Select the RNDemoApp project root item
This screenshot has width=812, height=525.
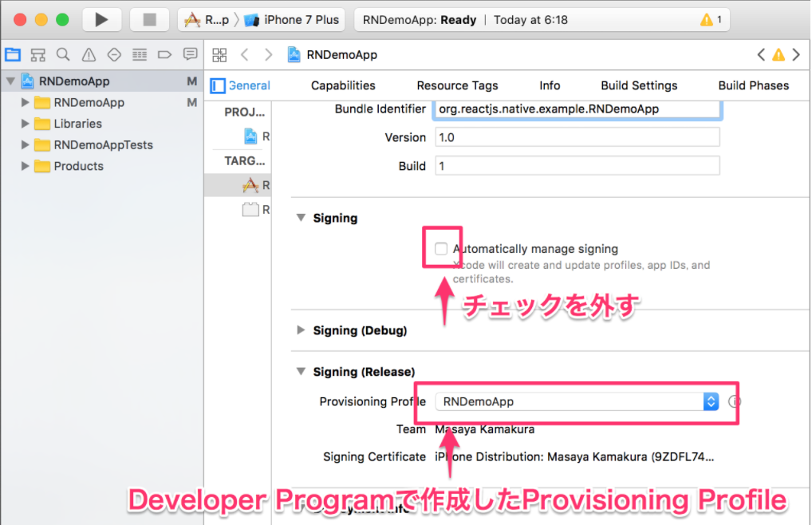[x=102, y=81]
